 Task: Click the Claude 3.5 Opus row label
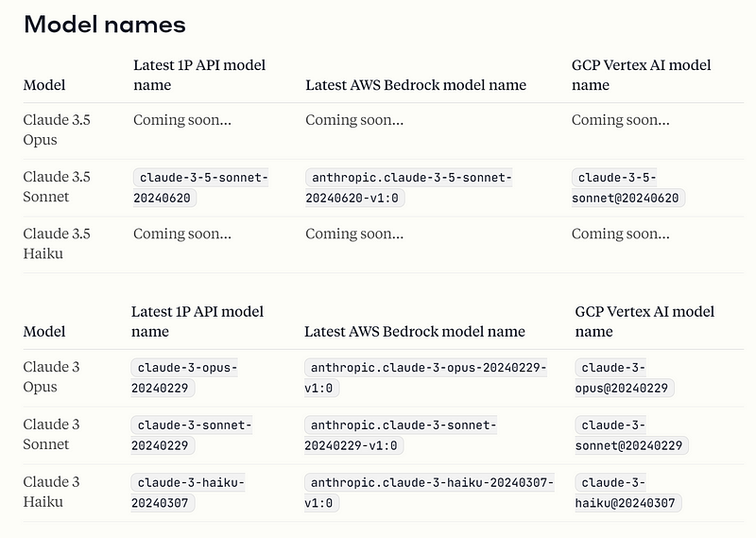[x=57, y=130]
